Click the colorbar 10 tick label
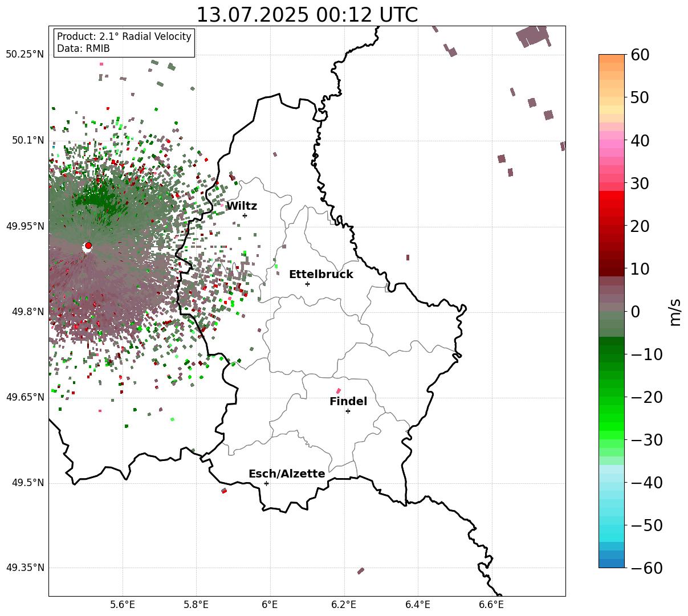This screenshot has height=616, width=688. tap(640, 268)
